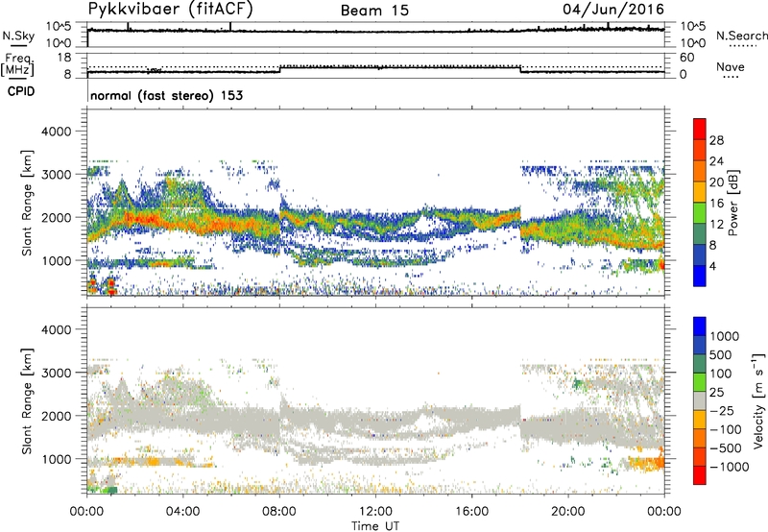Click the orange negative-velocity patch near 00:00 end
Image resolution: width=768 pixels, height=532 pixels.
tap(646, 463)
